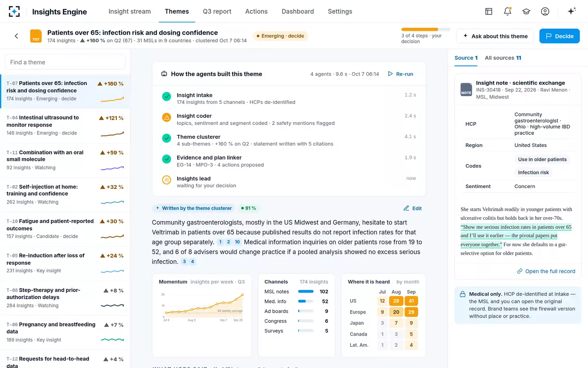Open citation number 10 chip
This screenshot has width=588, height=368.
coord(237,242)
